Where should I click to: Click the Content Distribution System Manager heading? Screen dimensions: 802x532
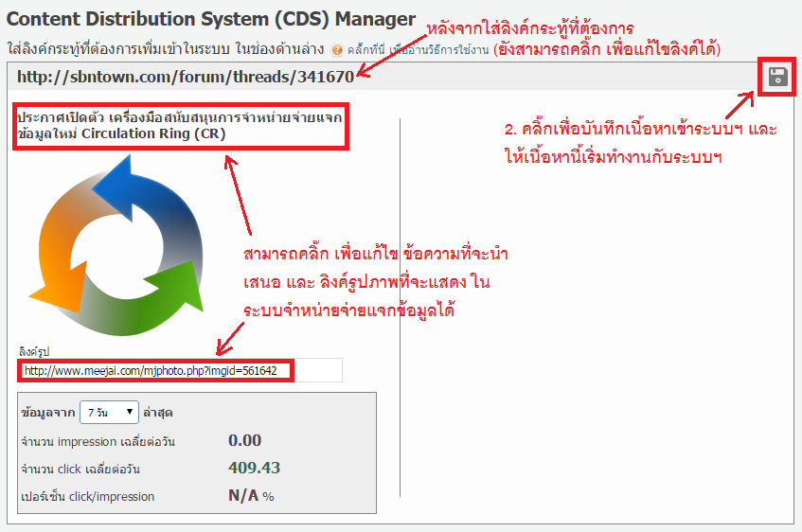pos(211,18)
